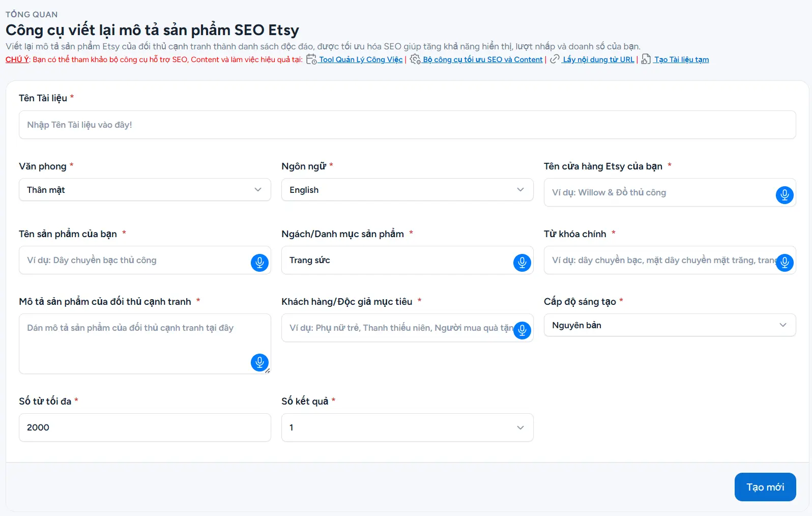Open the Văn phong dropdown
The height and width of the screenshot is (516, 812).
(145, 190)
